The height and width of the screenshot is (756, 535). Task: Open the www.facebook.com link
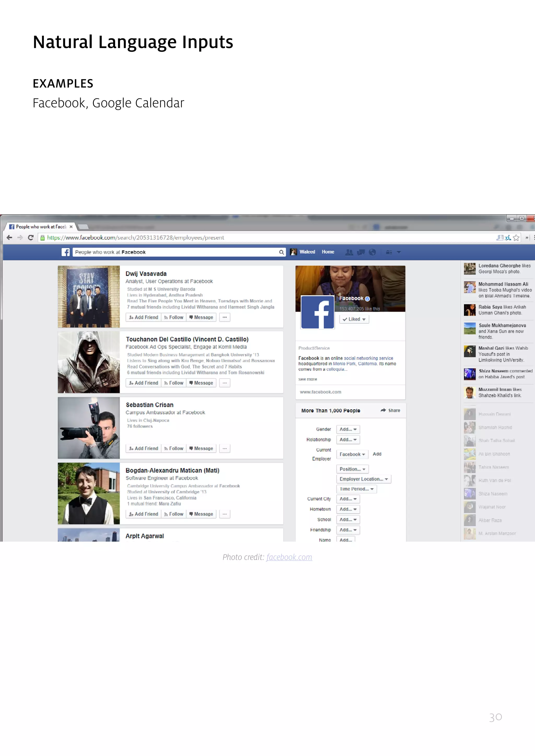coord(320,392)
